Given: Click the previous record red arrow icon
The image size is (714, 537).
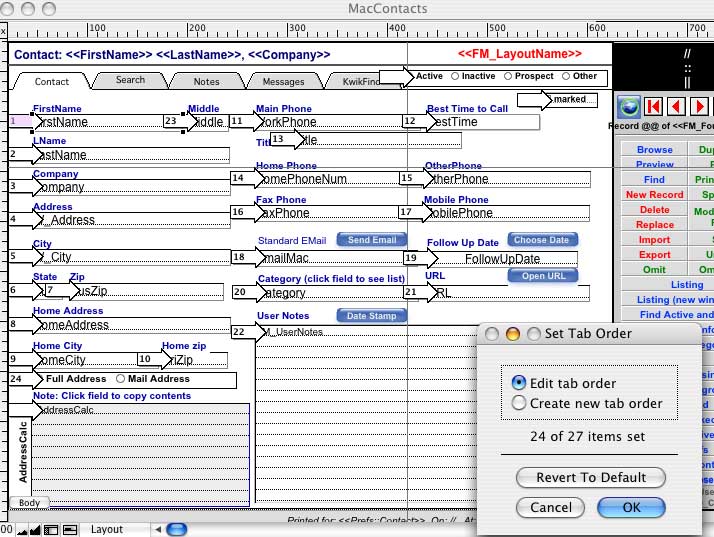Looking at the screenshot, I should pyautogui.click(x=678, y=107).
